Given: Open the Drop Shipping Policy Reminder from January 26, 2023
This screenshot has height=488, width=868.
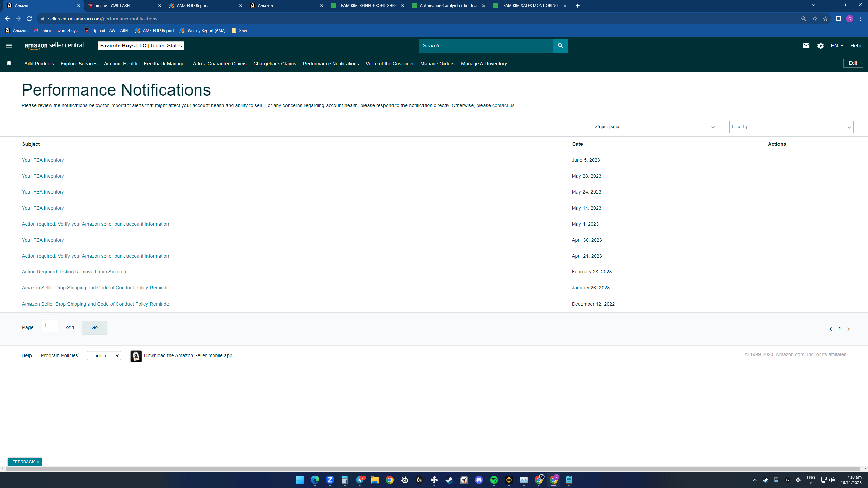Looking at the screenshot, I should (x=96, y=288).
